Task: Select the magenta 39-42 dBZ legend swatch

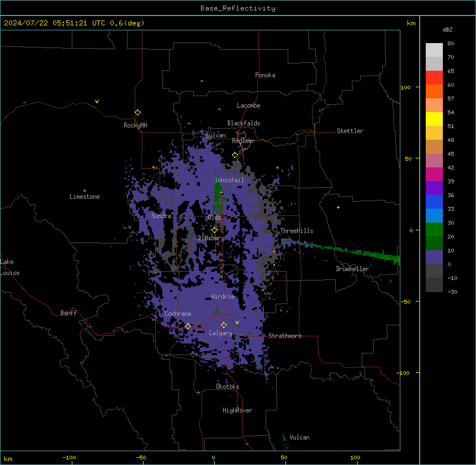Action: 434,174
